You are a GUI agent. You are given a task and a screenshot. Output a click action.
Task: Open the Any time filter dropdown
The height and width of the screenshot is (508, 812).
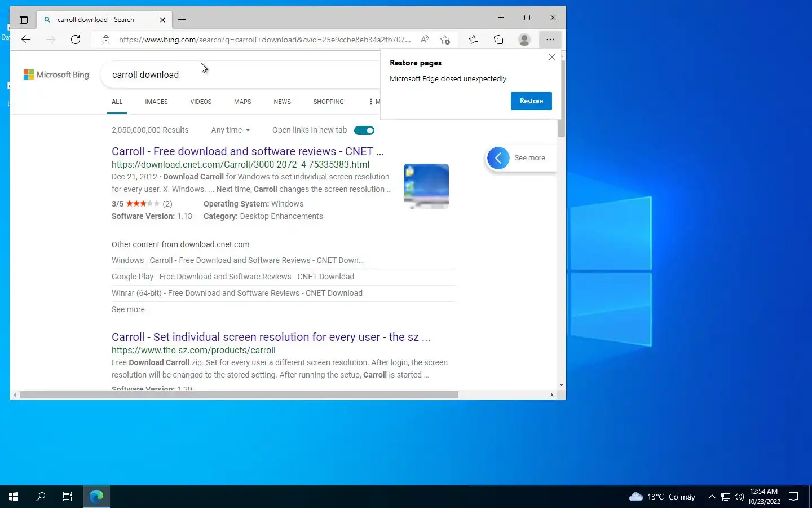[x=230, y=130]
